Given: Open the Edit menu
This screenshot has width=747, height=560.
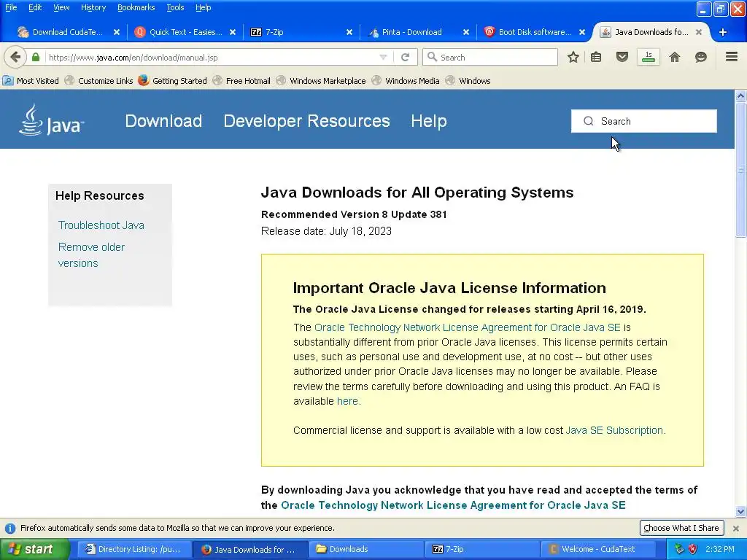Looking at the screenshot, I should [35, 7].
